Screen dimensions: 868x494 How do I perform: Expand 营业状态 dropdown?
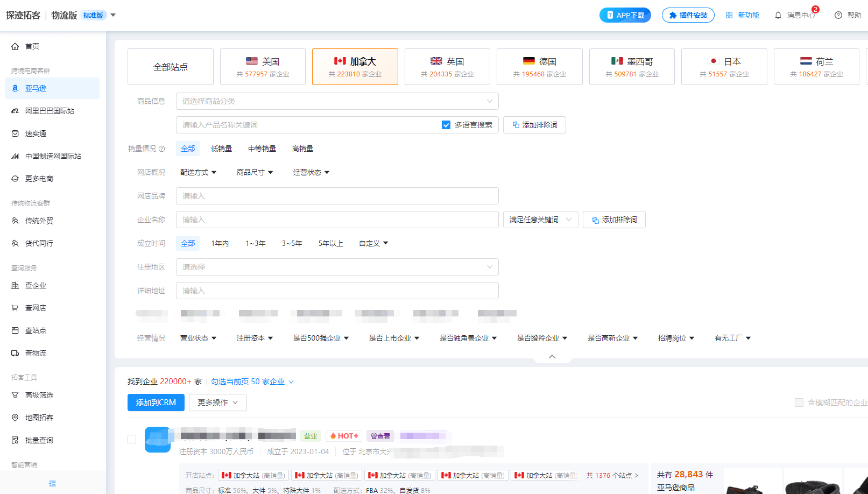198,338
